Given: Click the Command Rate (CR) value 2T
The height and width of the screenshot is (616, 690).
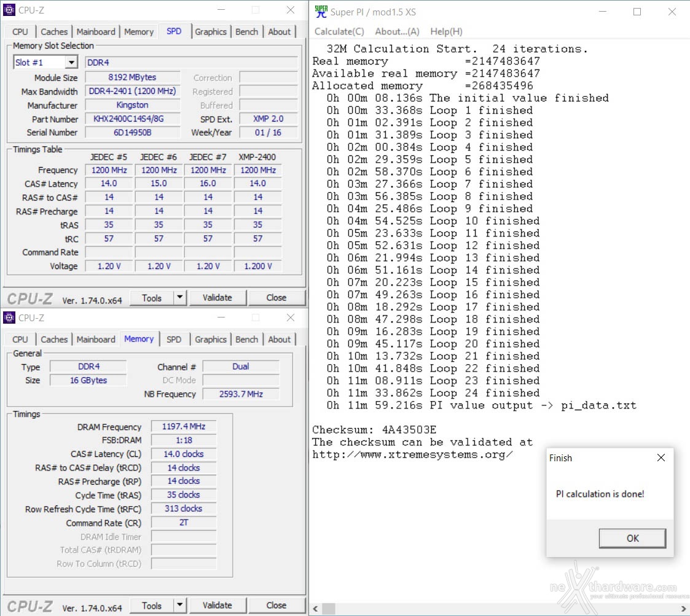Looking at the screenshot, I should (x=184, y=522).
